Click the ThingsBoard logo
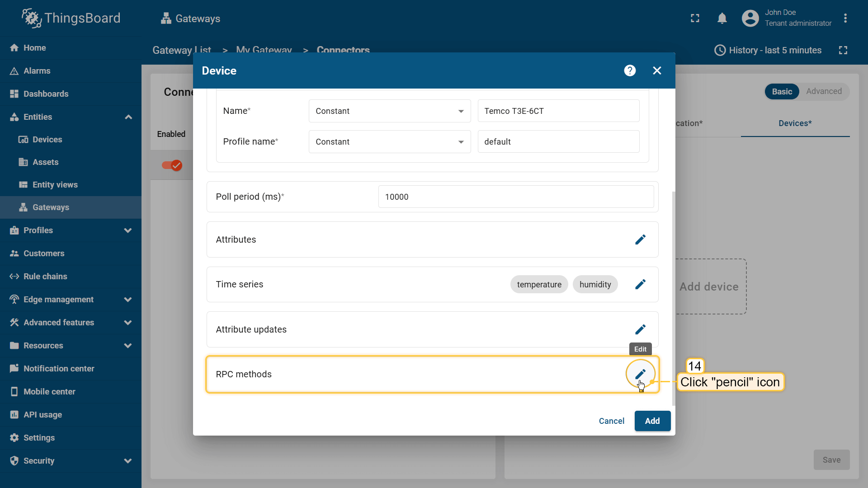 click(x=71, y=18)
